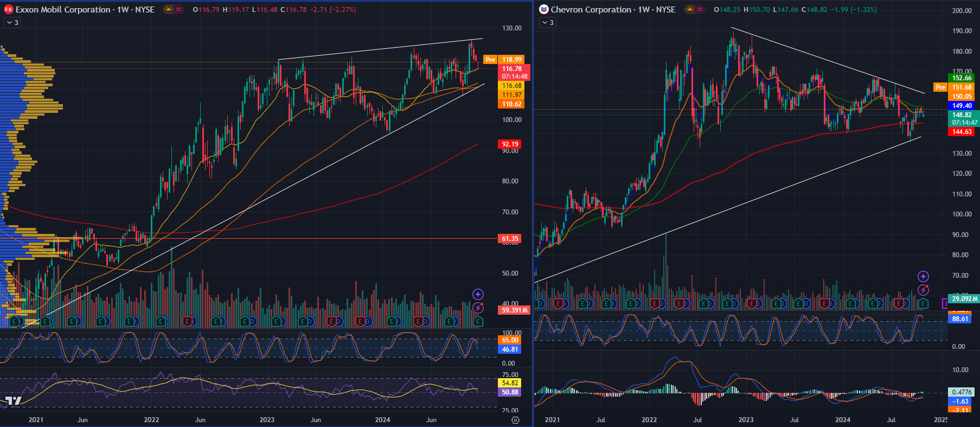The width and height of the screenshot is (980, 427).
Task: Click 200.00 on Chevron price scale
Action: click(x=962, y=11)
